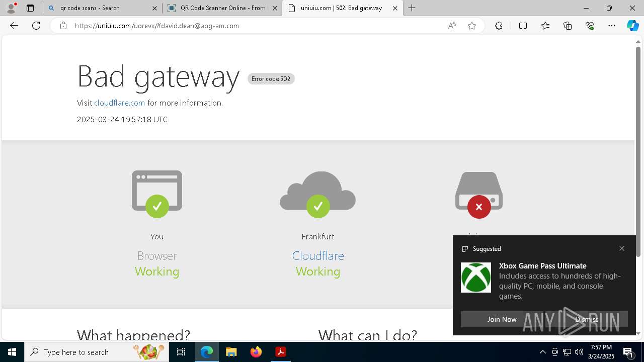Show hidden system tray icons
The height and width of the screenshot is (362, 644).
pyautogui.click(x=542, y=352)
